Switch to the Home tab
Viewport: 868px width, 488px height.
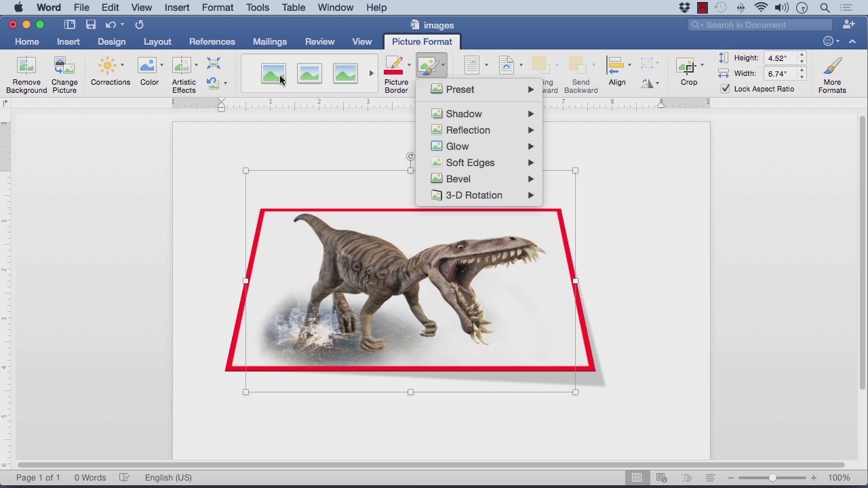coord(27,41)
